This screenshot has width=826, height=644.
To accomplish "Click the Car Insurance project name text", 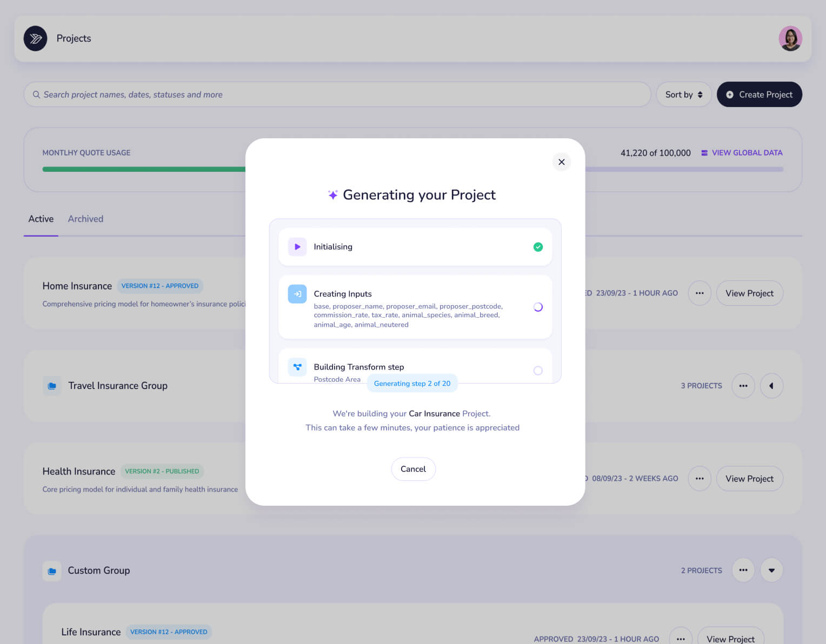I will pos(434,413).
